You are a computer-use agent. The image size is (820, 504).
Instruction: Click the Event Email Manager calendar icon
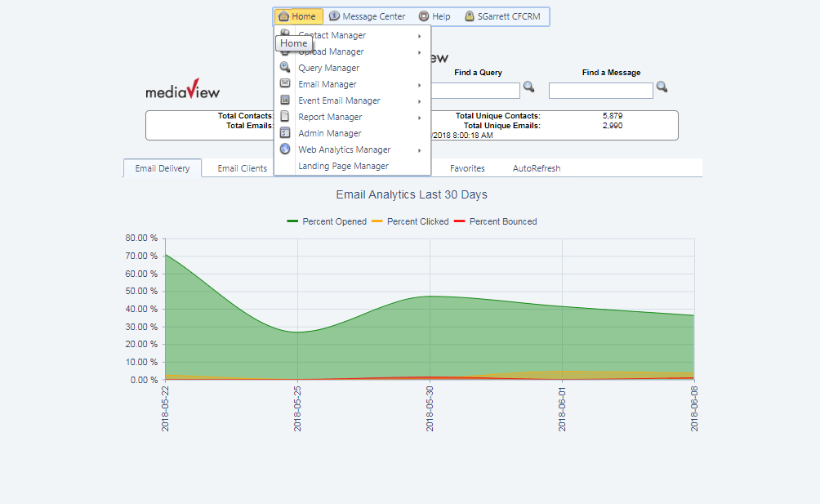285,100
